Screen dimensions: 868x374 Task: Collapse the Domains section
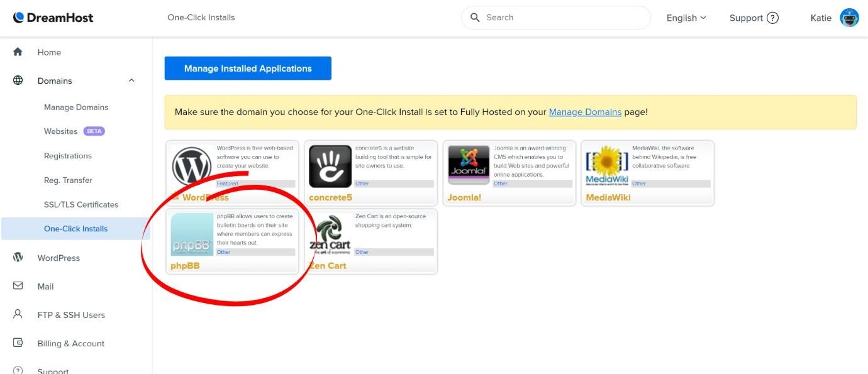tap(131, 80)
